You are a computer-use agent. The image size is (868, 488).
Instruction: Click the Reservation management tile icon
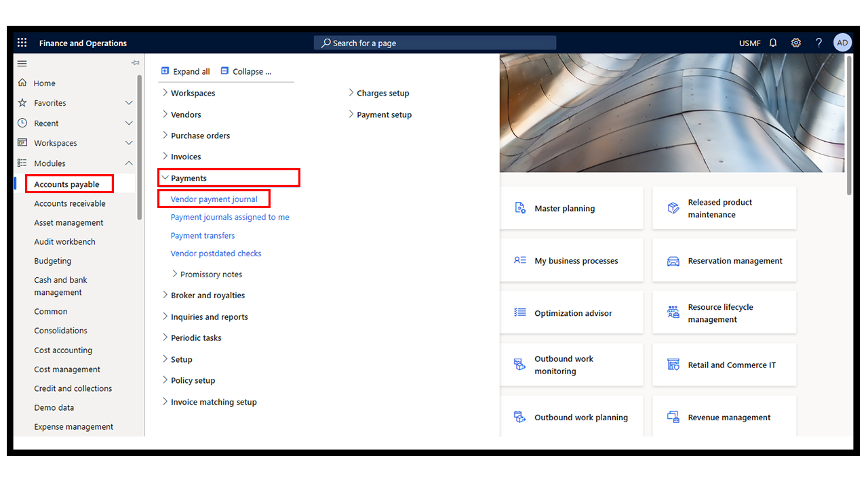(x=673, y=261)
